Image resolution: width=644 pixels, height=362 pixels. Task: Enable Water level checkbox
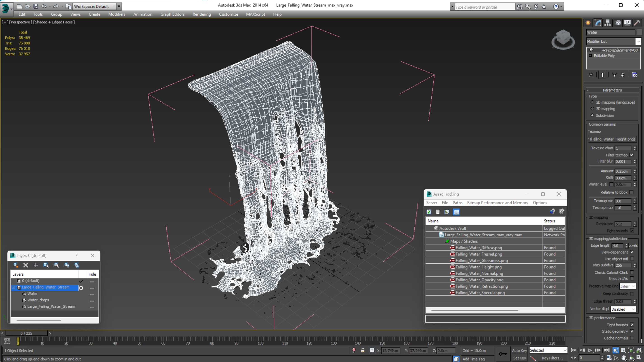click(611, 184)
